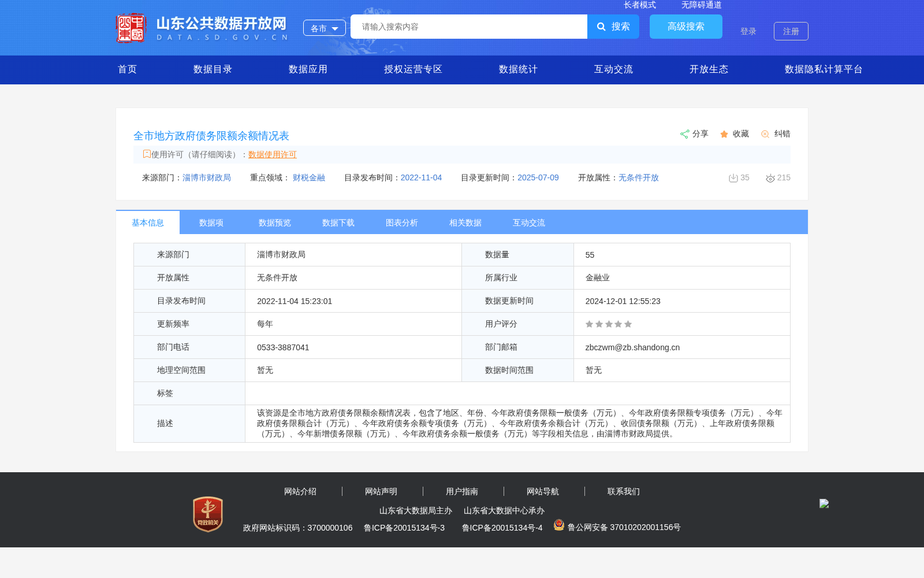The image size is (924, 578).
Task: Click the view count eye icon beside 215
Action: (770, 178)
